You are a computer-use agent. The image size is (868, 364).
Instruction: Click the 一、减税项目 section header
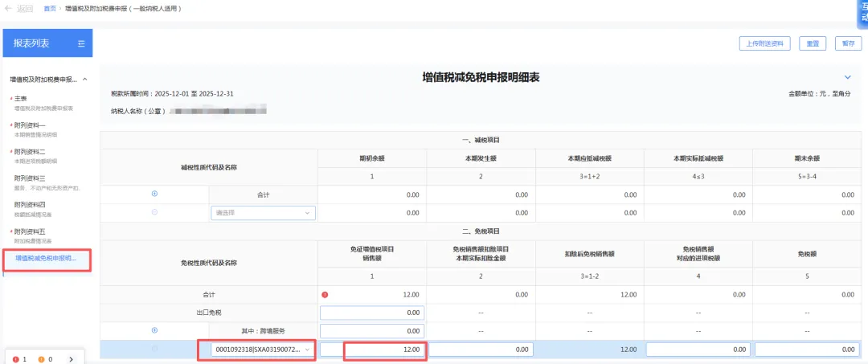481,140
